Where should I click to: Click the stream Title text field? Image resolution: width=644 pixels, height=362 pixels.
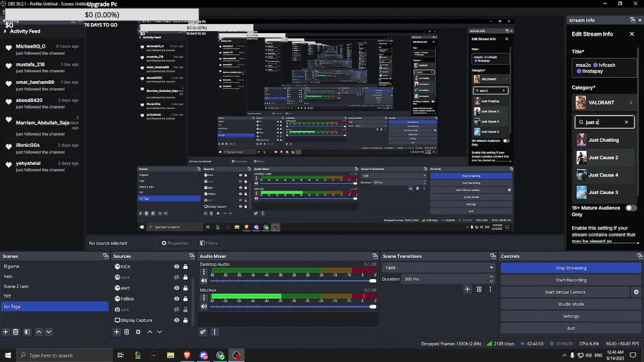604,68
